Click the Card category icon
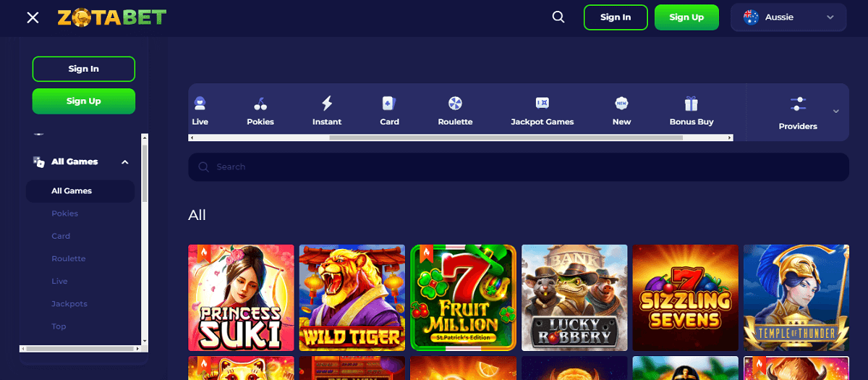The width and height of the screenshot is (868, 380). point(389,103)
